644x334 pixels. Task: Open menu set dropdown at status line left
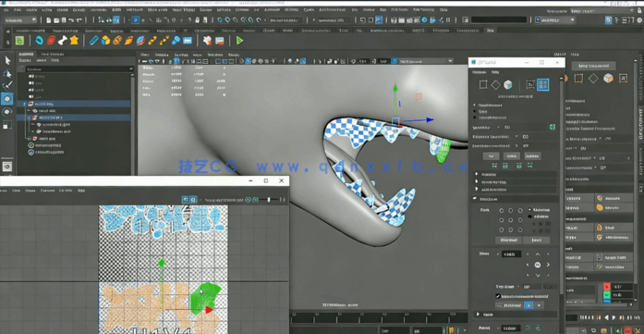pyautogui.click(x=20, y=19)
